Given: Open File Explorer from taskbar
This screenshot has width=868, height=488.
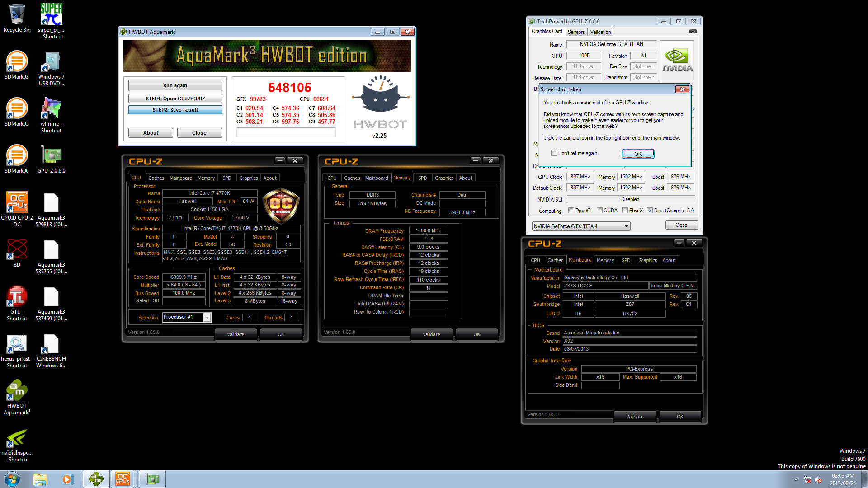Looking at the screenshot, I should [x=40, y=479].
